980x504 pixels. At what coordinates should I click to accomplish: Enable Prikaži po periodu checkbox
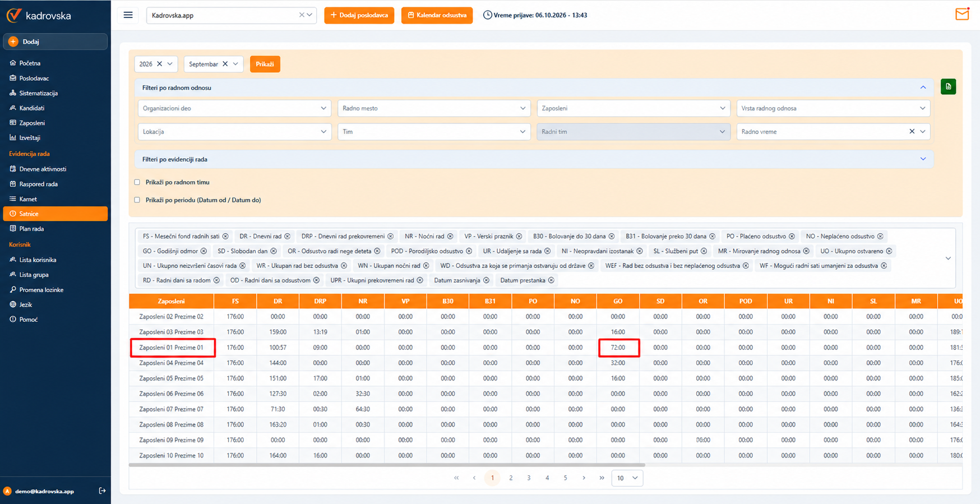pos(137,200)
